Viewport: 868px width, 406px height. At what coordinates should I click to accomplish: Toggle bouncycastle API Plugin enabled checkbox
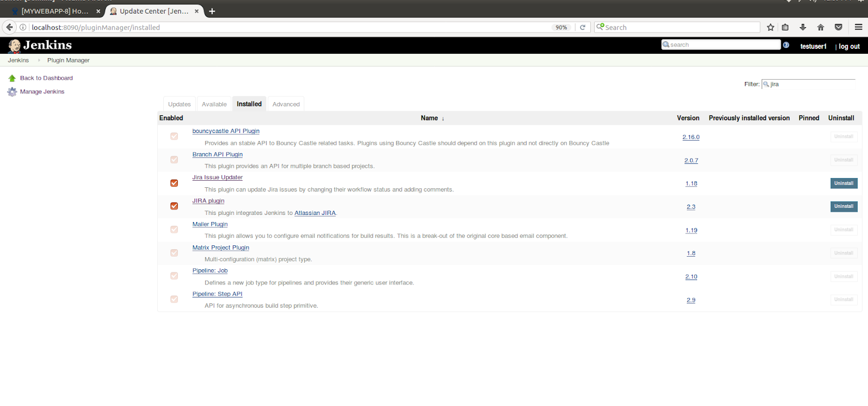pyautogui.click(x=174, y=136)
